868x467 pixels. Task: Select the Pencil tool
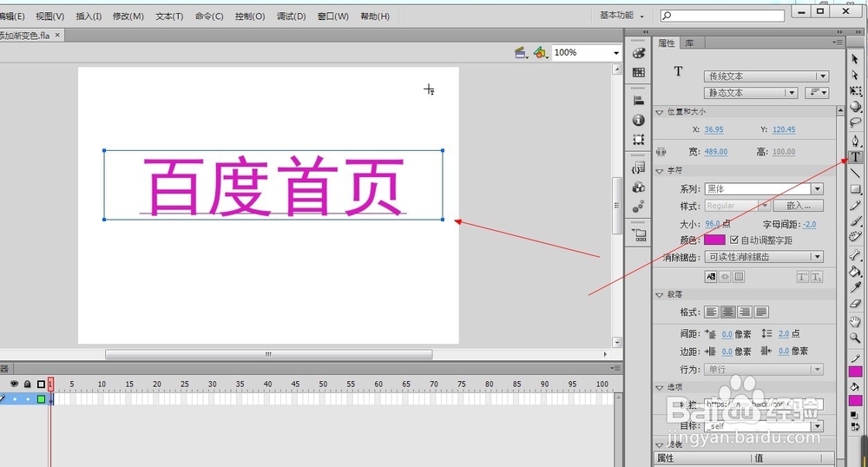pyautogui.click(x=855, y=205)
